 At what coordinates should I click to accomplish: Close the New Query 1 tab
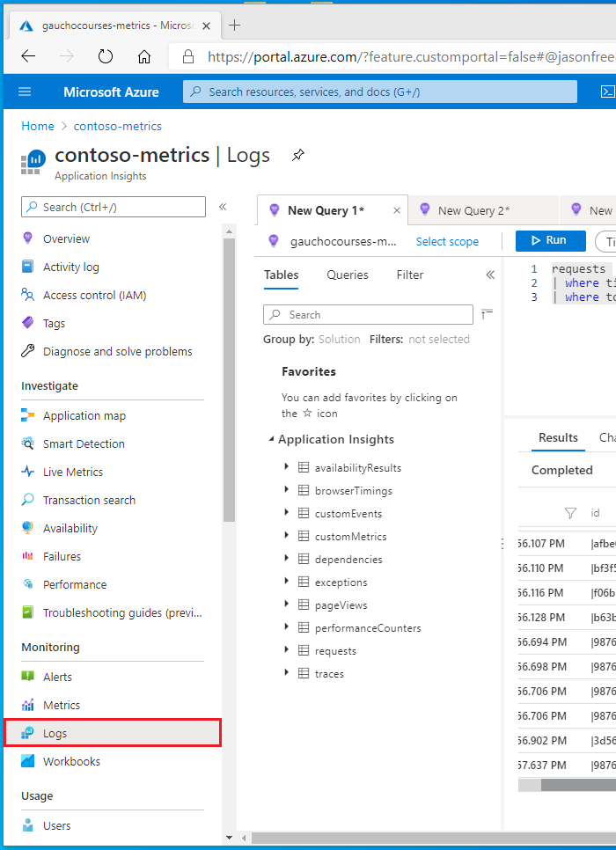pyautogui.click(x=397, y=211)
